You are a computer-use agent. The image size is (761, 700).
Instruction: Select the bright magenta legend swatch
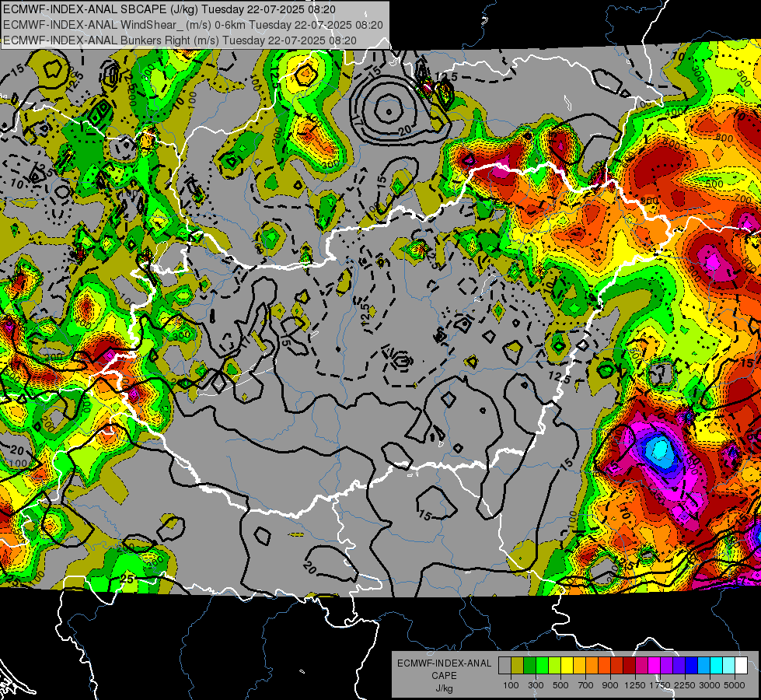655,666
